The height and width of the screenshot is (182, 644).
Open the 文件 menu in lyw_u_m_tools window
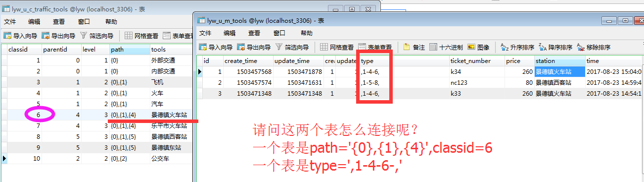click(205, 33)
